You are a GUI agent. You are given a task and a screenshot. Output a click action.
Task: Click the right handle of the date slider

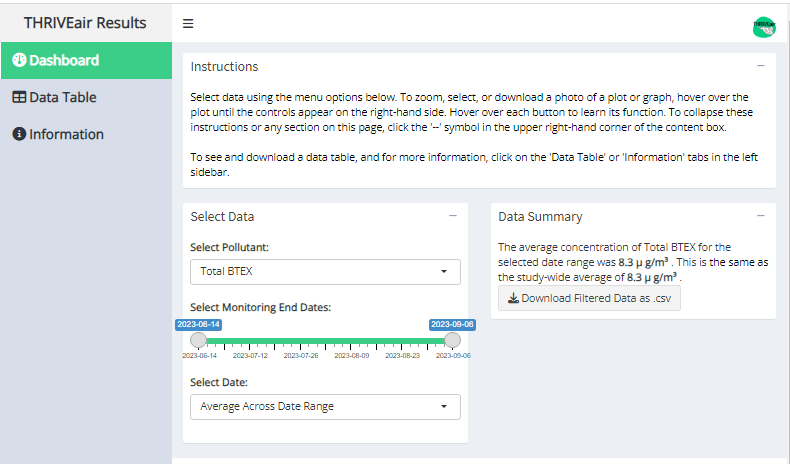[452, 341]
